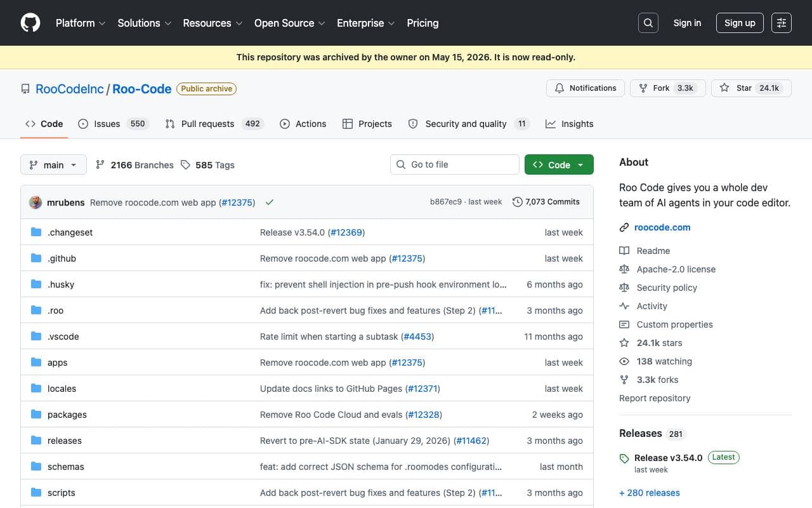Open Apache-2.0 license link
Image resolution: width=812 pixels, height=508 pixels.
(x=676, y=269)
